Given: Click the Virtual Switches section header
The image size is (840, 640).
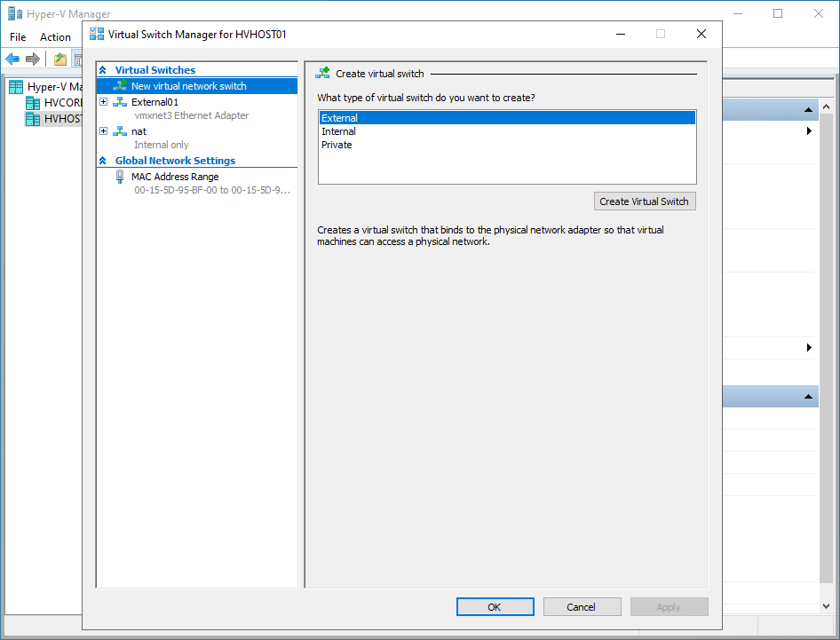Looking at the screenshot, I should tap(155, 70).
